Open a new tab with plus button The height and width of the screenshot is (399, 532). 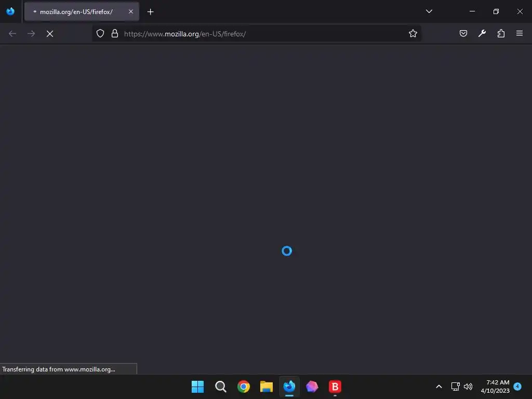click(151, 12)
